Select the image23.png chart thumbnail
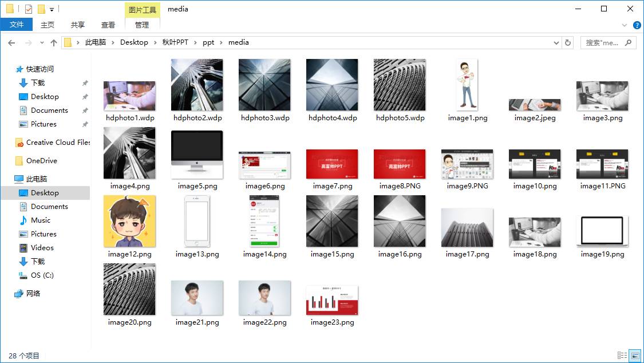 click(332, 300)
